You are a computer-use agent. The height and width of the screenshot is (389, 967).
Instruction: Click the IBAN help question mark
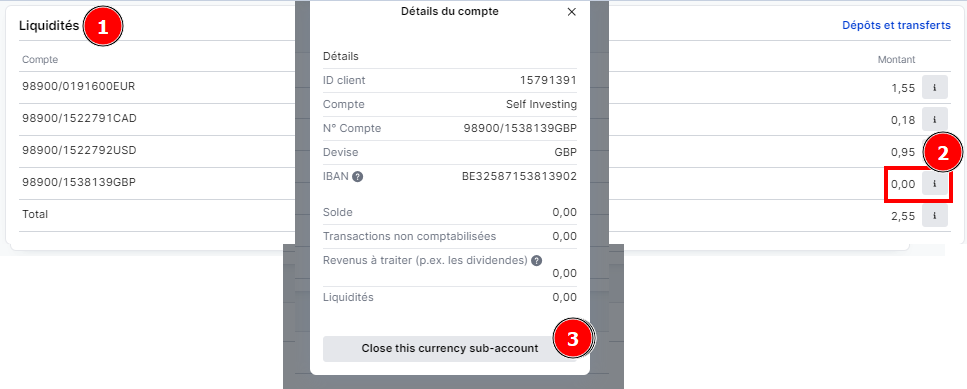click(357, 177)
